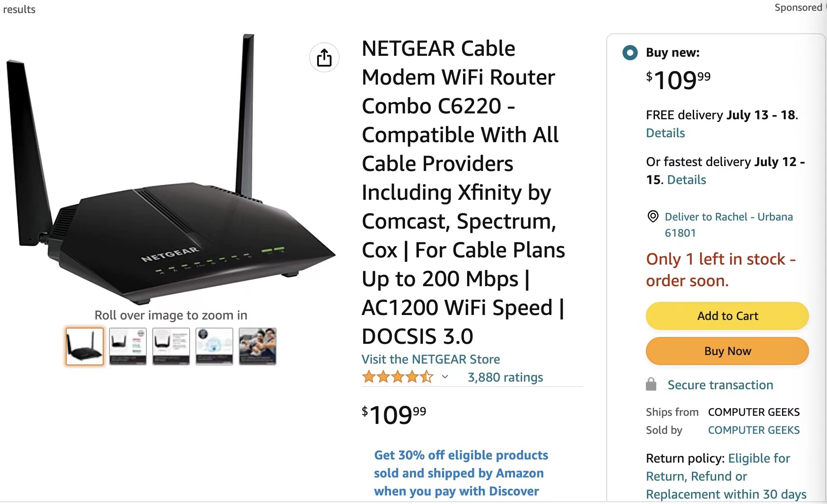Click the lock icon beside Secure transaction

pos(651,384)
